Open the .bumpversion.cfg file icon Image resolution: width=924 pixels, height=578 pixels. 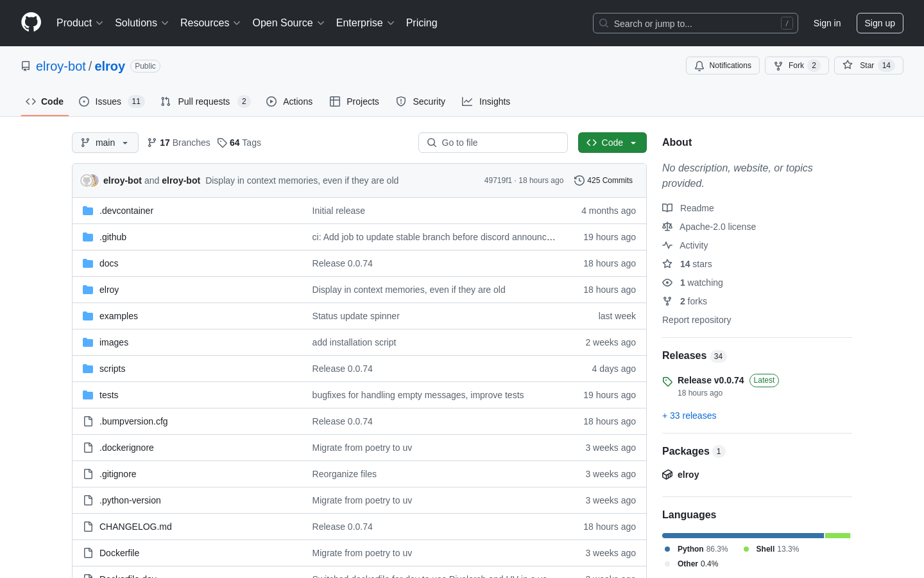click(x=88, y=421)
